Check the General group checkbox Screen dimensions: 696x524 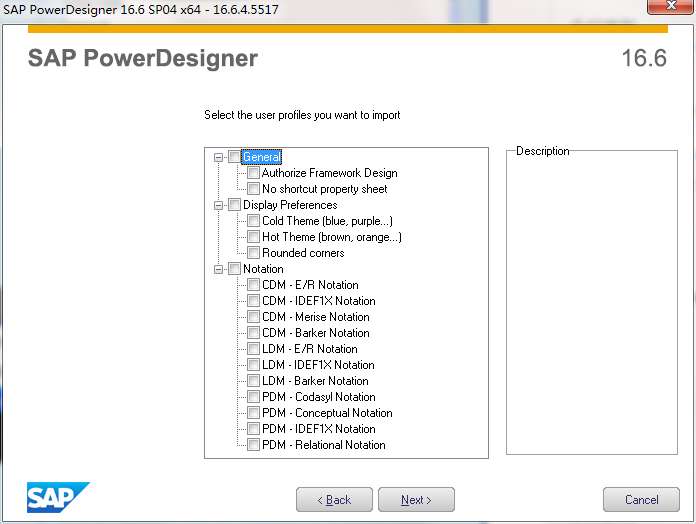pyautogui.click(x=234, y=157)
